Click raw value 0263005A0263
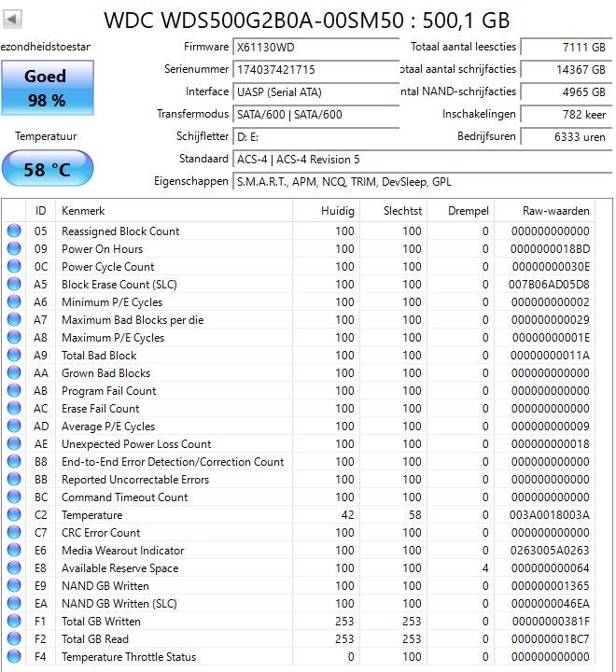Screen dimensions: 616x672 click(x=550, y=551)
